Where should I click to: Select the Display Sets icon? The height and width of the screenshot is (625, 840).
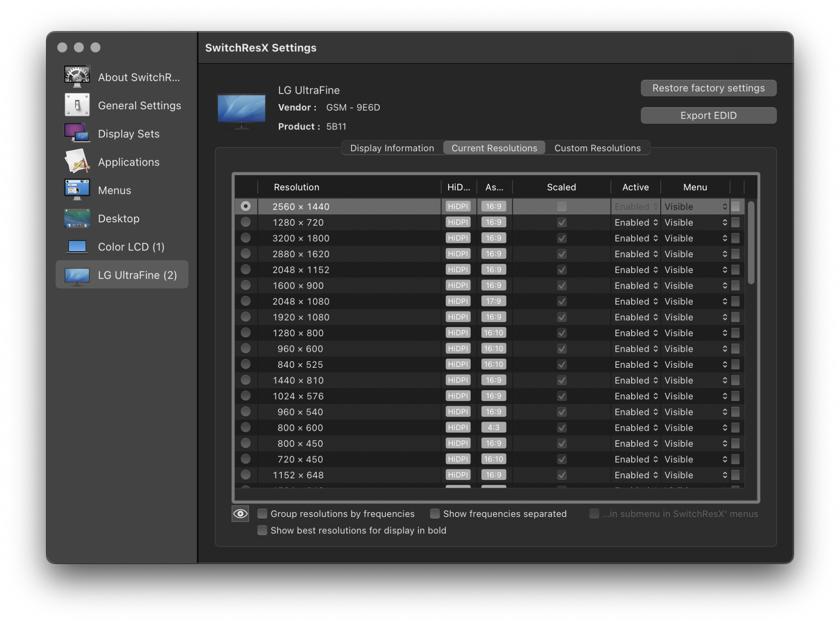click(x=77, y=133)
